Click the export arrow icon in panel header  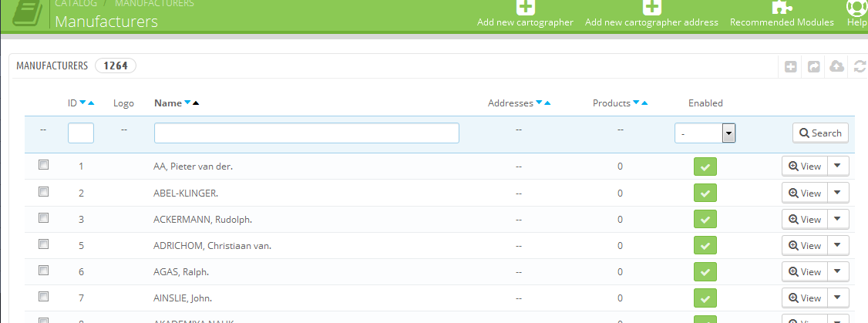click(814, 66)
